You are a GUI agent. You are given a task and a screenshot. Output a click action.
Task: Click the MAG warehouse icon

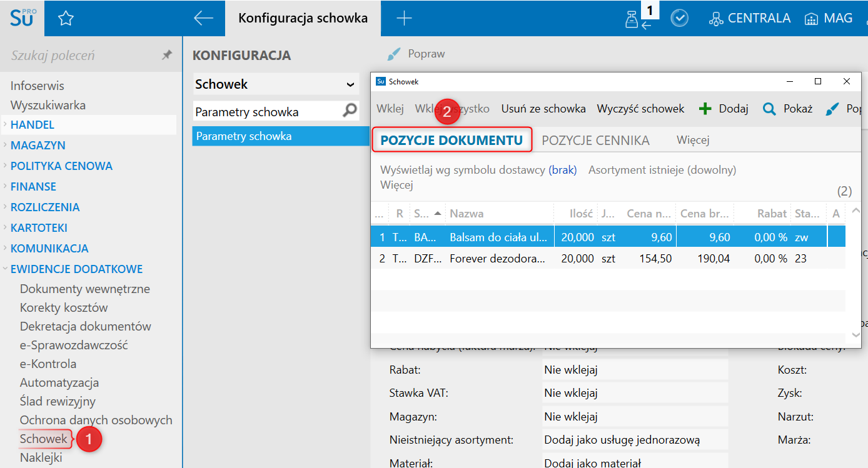coord(812,19)
